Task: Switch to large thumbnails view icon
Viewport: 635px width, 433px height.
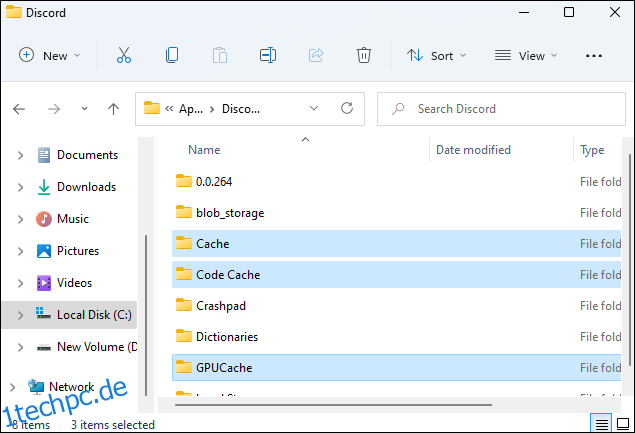Action: point(623,424)
